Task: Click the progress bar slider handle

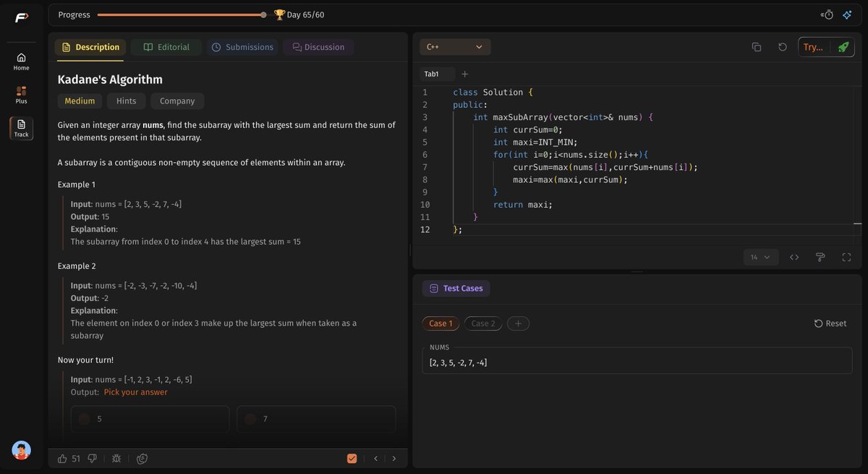Action: coord(263,14)
